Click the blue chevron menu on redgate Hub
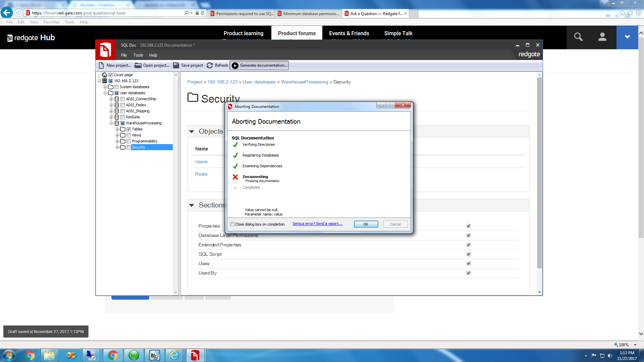Screen dimensions: 644x362 pyautogui.click(x=627, y=37)
